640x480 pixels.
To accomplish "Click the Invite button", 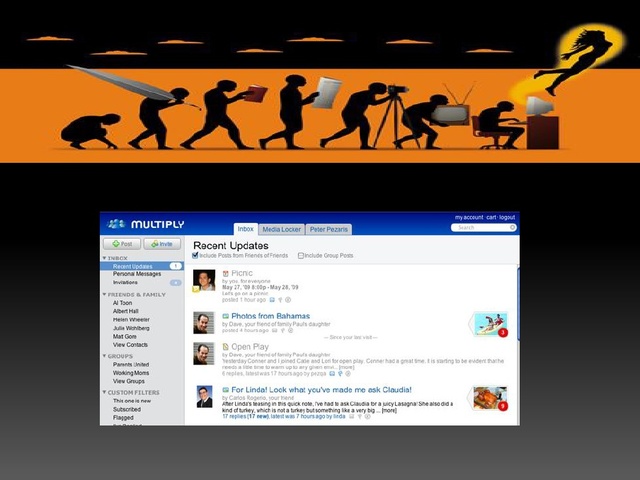I will click(162, 244).
